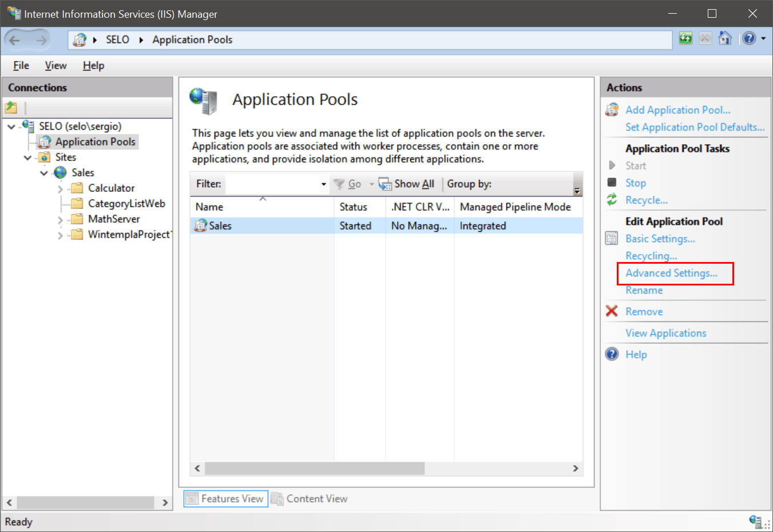The height and width of the screenshot is (532, 773).
Task: Click the Recycling link
Action: [651, 256]
